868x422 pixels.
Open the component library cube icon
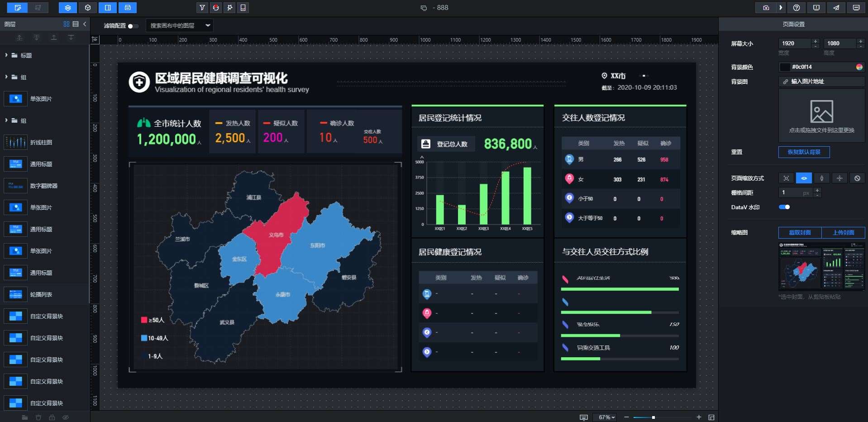[x=88, y=8]
